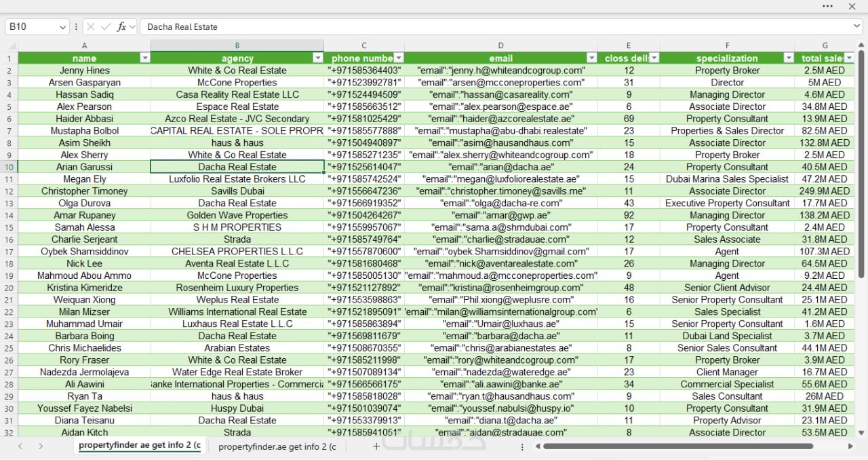The height and width of the screenshot is (460, 868).
Task: Open the filter dropdown on name header
Action: (144, 58)
